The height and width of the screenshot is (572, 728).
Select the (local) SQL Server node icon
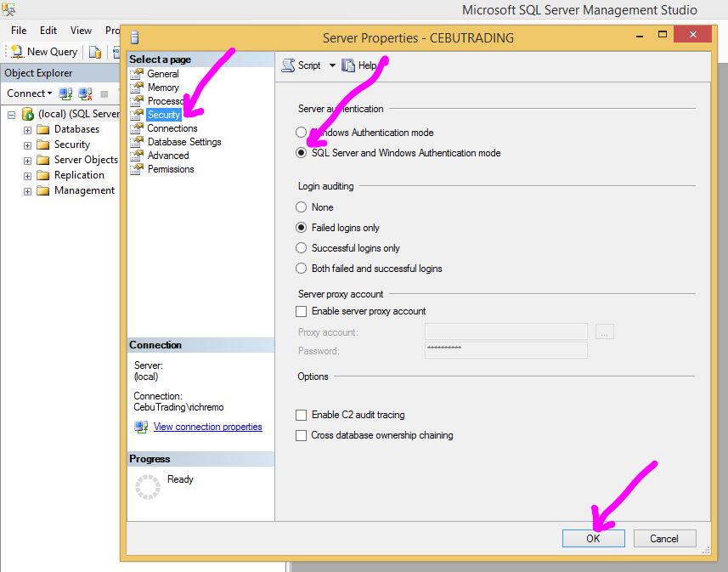[x=28, y=114]
